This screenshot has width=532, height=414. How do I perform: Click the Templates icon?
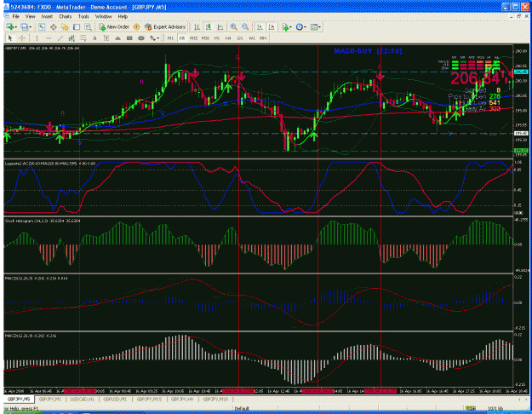313,27
